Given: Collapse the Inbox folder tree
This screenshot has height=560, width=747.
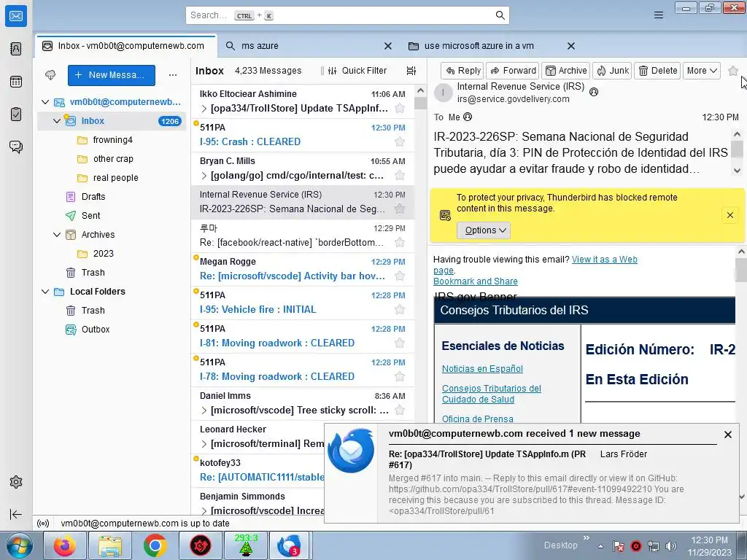Looking at the screenshot, I should pyautogui.click(x=57, y=121).
